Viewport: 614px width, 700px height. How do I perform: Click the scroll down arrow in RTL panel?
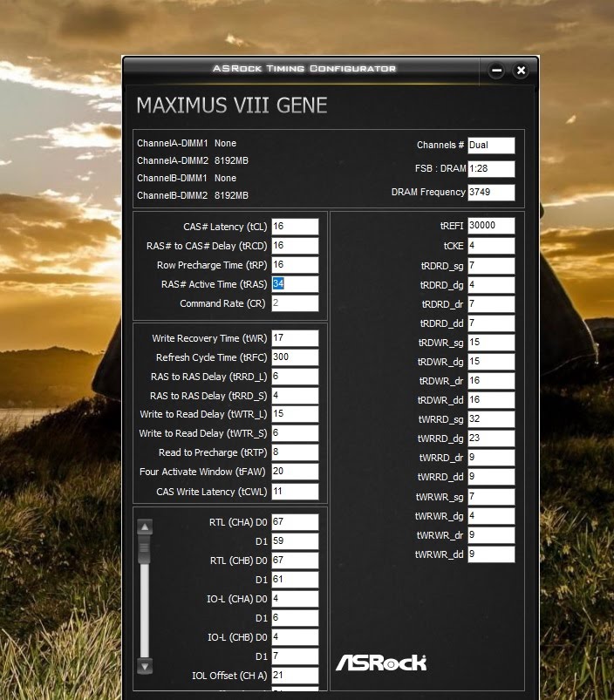click(x=145, y=666)
